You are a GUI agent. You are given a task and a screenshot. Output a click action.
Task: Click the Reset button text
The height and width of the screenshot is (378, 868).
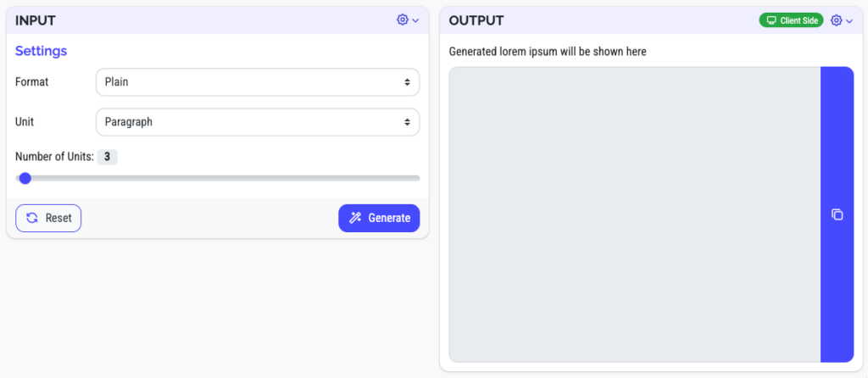click(x=58, y=218)
